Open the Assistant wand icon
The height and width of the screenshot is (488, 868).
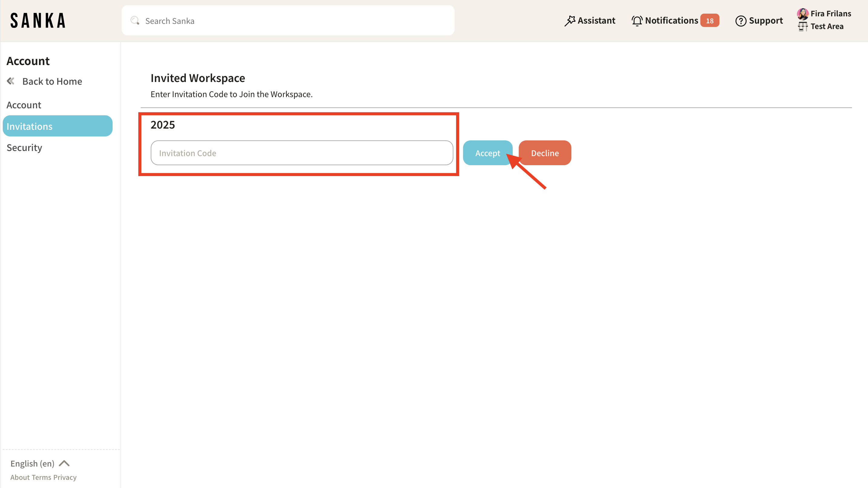pyautogui.click(x=570, y=21)
